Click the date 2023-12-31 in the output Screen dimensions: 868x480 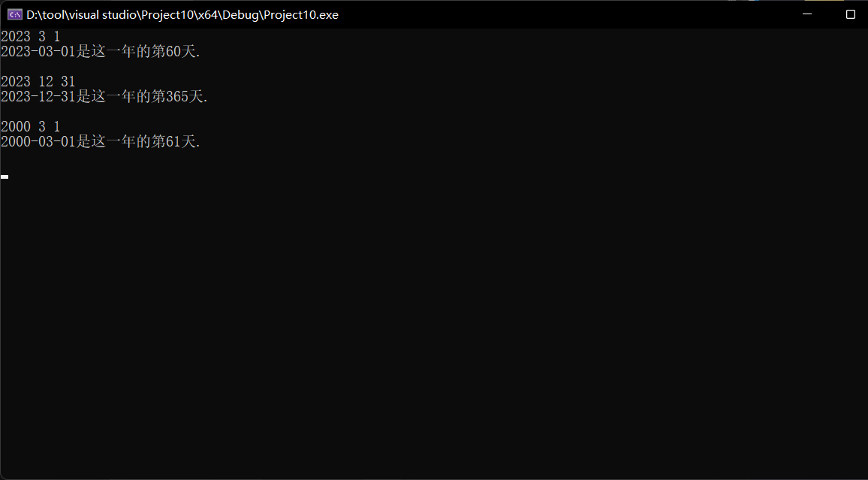(38, 96)
